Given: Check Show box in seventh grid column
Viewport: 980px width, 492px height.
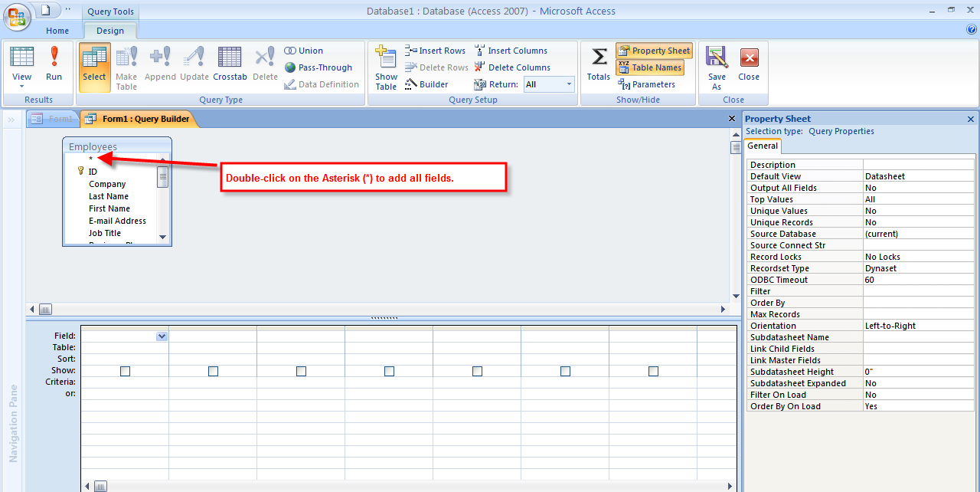Looking at the screenshot, I should point(653,371).
